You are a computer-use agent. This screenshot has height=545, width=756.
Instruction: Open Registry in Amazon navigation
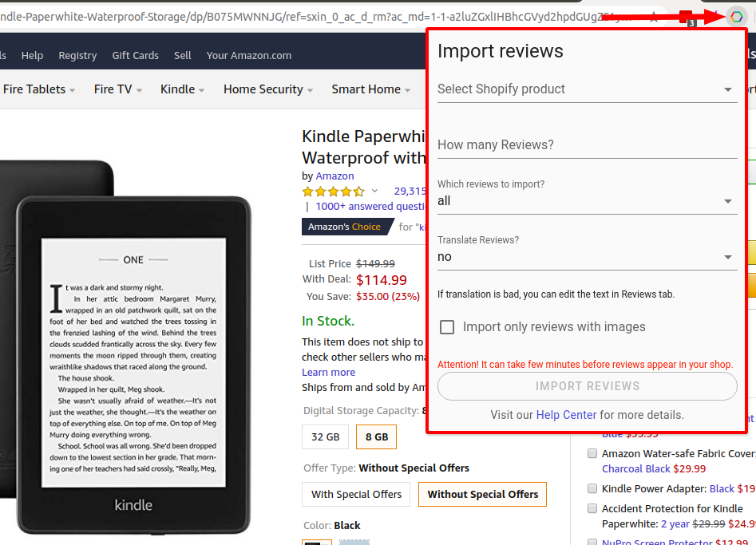pos(77,55)
